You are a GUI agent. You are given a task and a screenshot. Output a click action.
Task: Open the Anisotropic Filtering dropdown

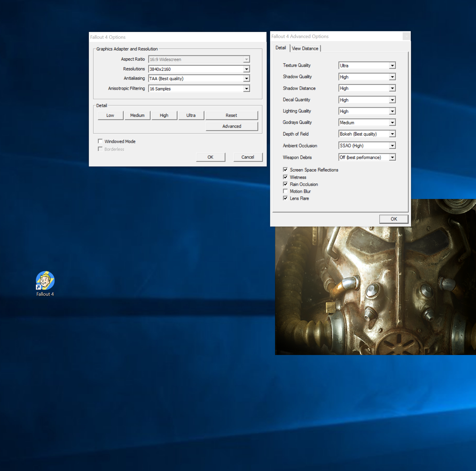click(246, 89)
